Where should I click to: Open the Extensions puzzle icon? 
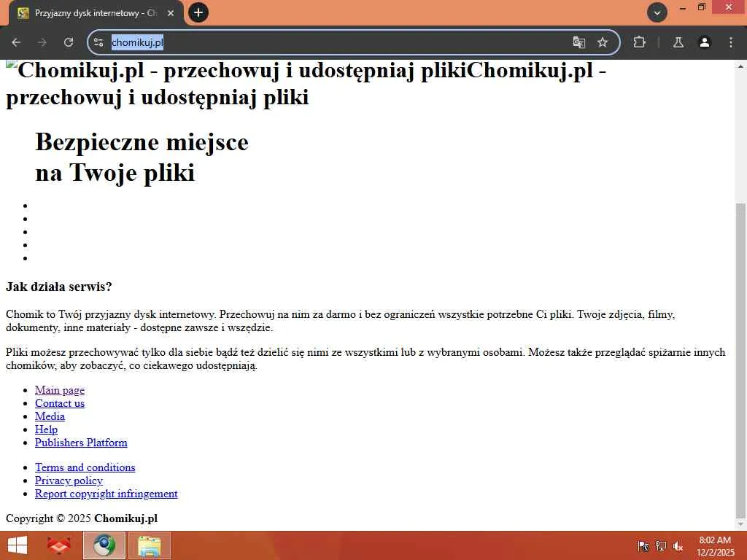coord(639,42)
